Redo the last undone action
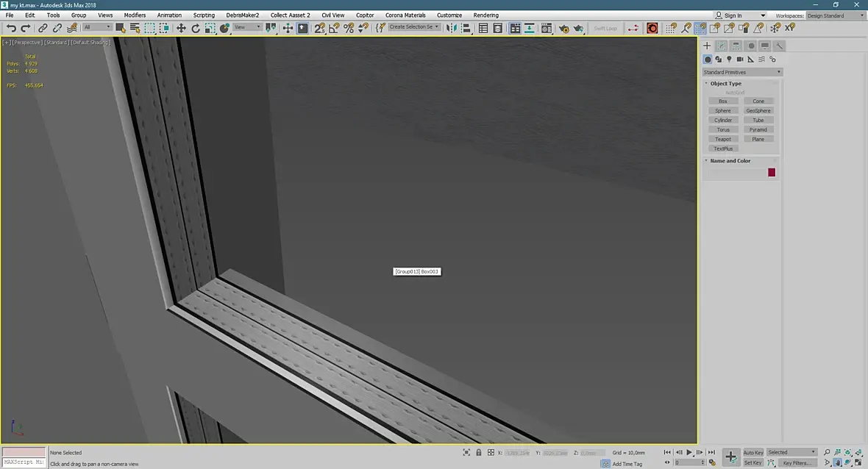 click(26, 28)
